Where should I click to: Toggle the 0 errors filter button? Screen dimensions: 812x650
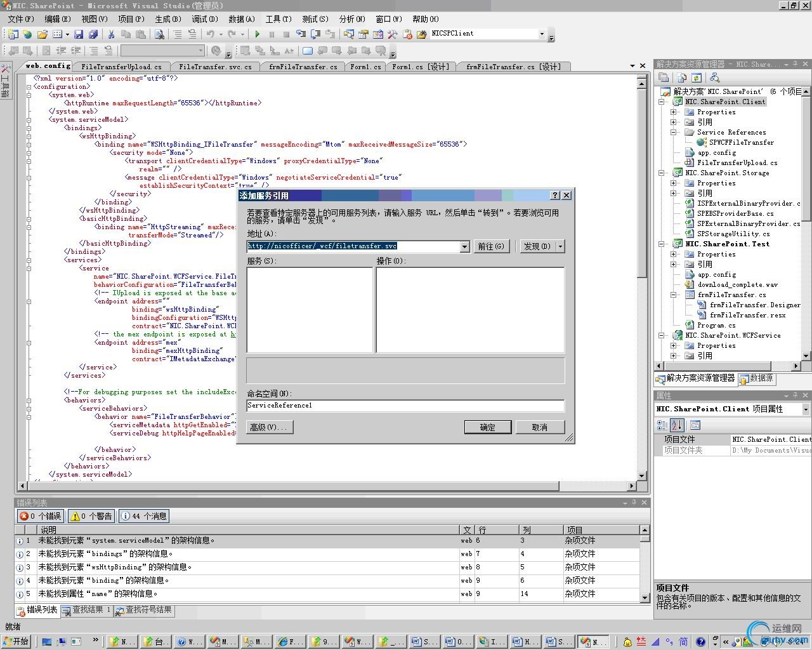tap(41, 516)
